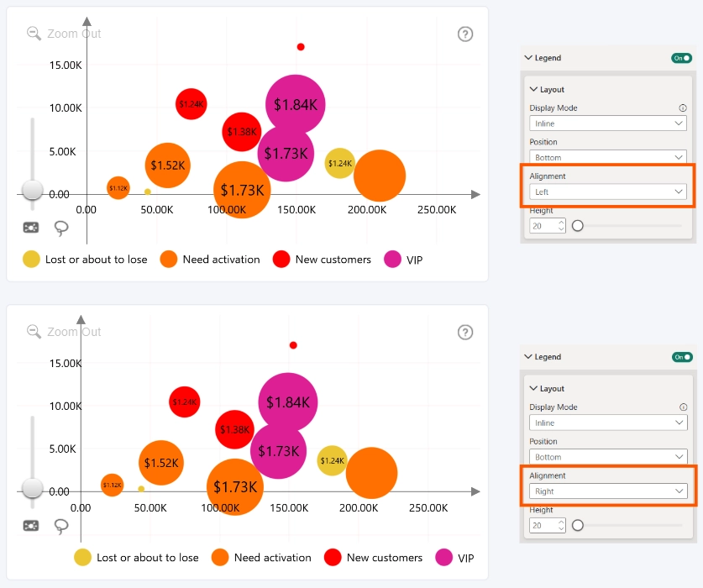703x588 pixels.
Task: Click the Height stepper arrows in bottom panel
Action: (x=561, y=525)
